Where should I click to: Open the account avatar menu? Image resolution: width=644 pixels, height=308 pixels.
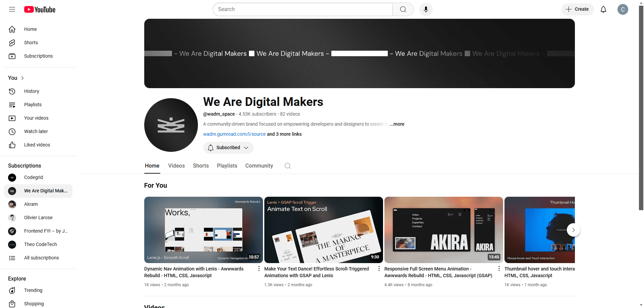coord(623,9)
